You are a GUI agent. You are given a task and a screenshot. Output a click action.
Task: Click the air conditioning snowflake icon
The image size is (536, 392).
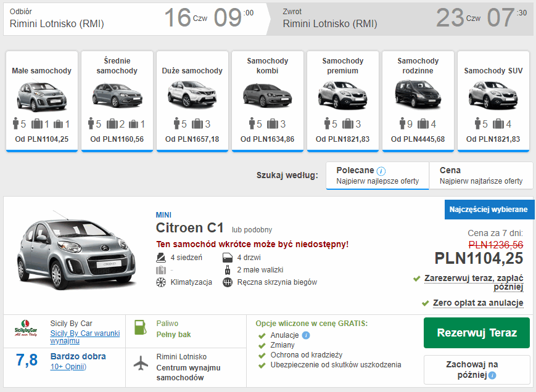[x=161, y=282]
